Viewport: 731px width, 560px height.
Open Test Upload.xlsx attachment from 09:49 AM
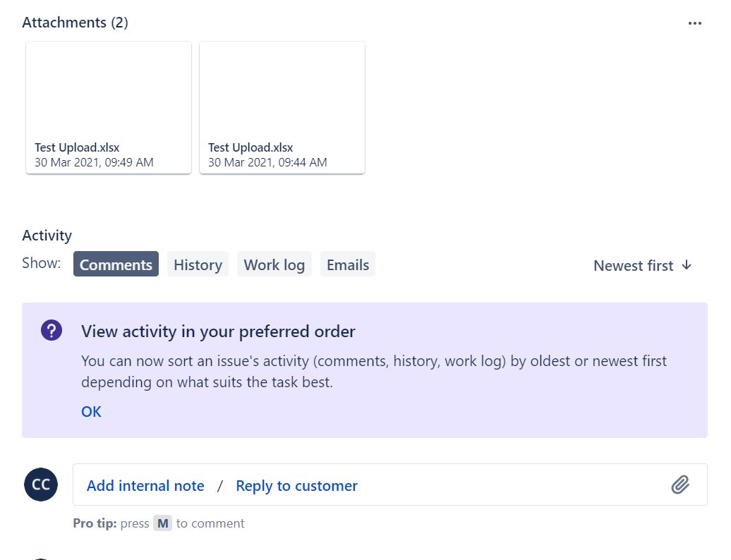(109, 108)
